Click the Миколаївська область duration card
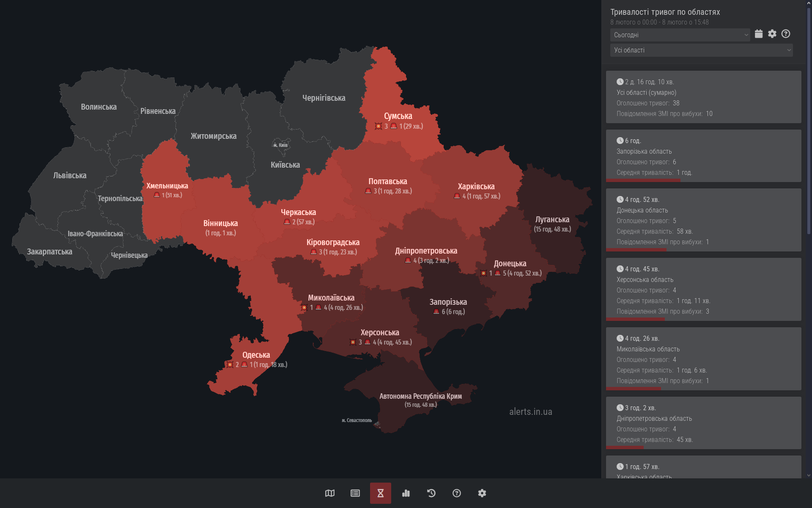This screenshot has height=508, width=812. tap(703, 359)
